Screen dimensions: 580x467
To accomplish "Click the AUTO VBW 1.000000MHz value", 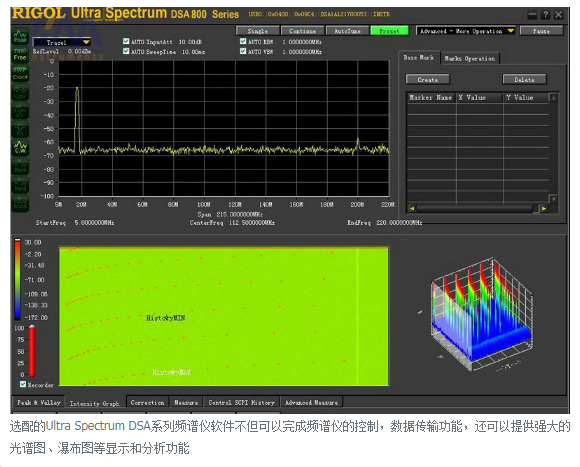I will 302,52.
